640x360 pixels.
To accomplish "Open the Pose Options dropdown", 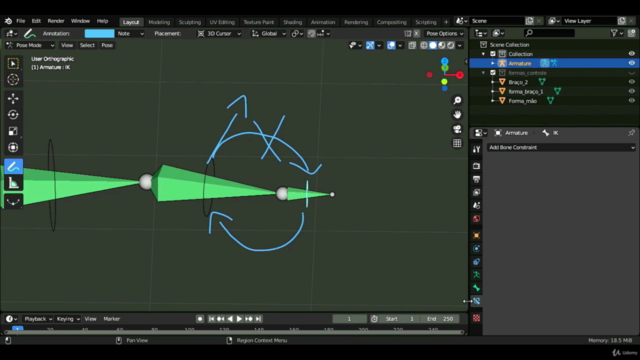I will click(x=444, y=33).
